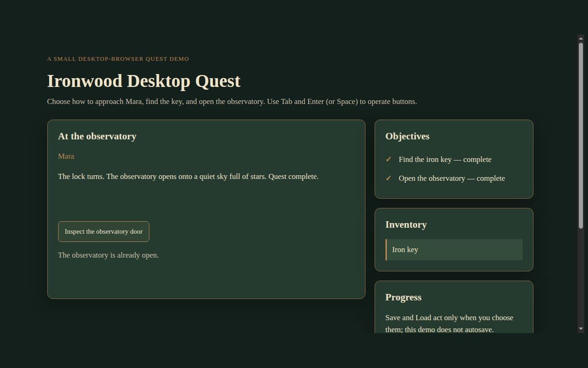Click the Inspect the observatory door button
This screenshot has width=588, height=368.
point(103,231)
